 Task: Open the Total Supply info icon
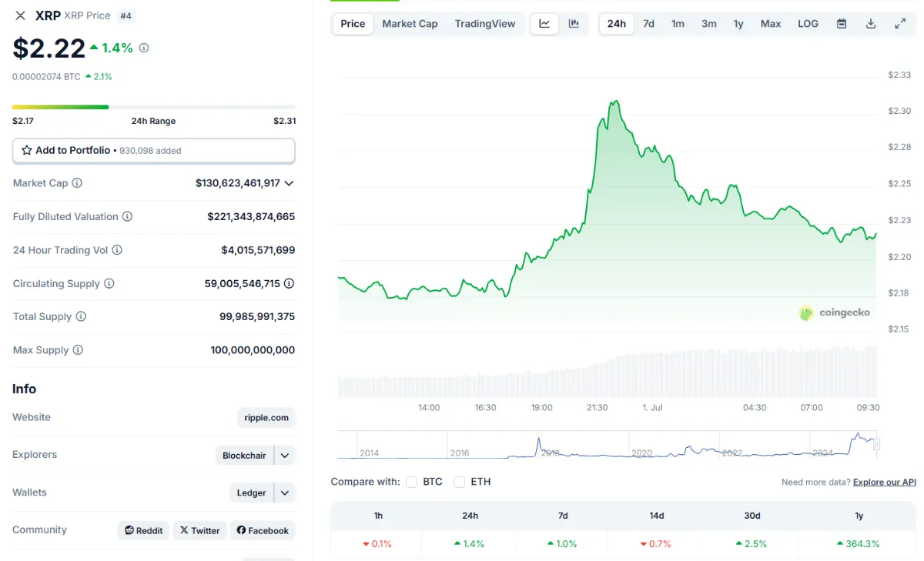pyautogui.click(x=81, y=316)
